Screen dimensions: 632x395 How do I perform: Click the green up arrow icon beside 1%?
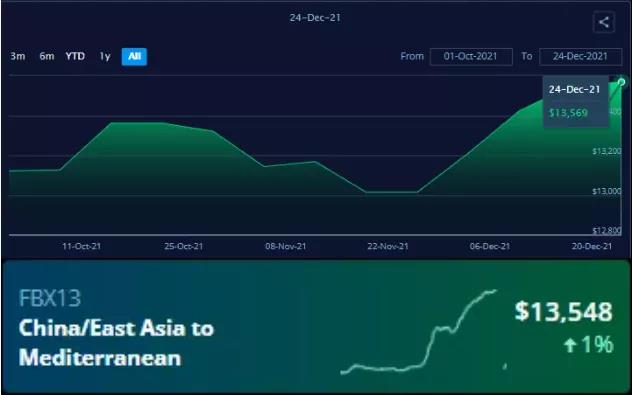(x=570, y=345)
